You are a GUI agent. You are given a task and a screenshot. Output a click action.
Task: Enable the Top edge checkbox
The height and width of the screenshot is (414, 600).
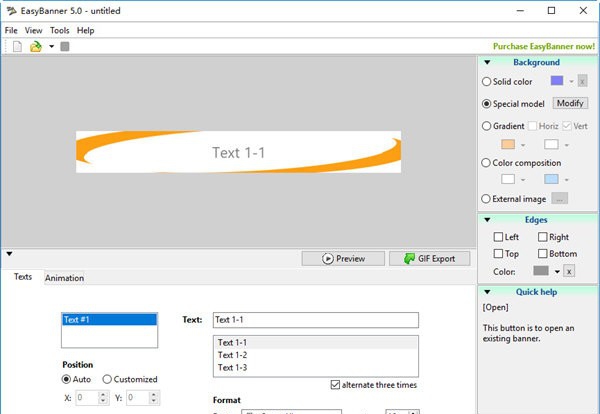[498, 253]
